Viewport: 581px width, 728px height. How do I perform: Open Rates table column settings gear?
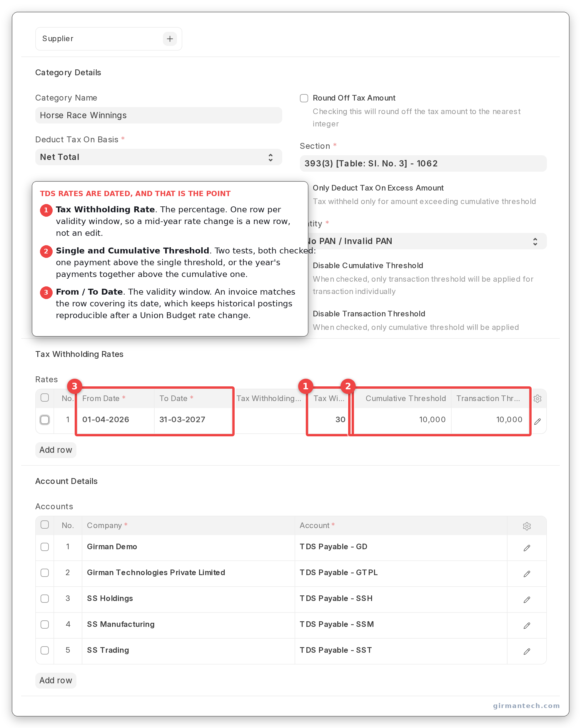tap(537, 399)
